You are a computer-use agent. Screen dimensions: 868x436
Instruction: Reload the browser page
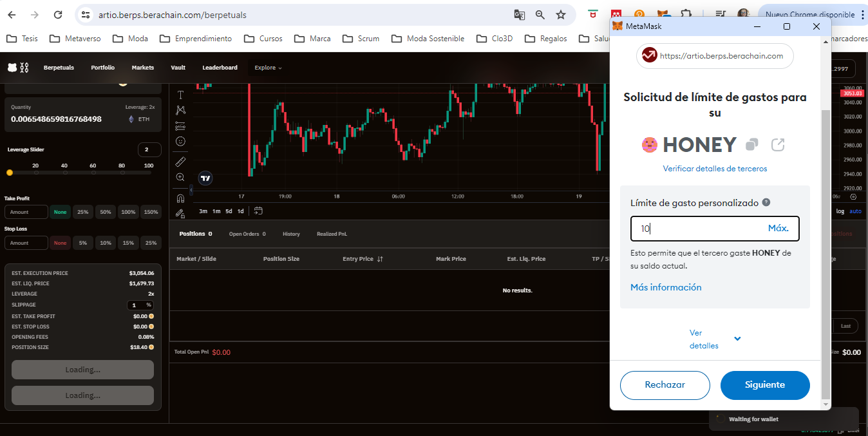click(x=58, y=15)
